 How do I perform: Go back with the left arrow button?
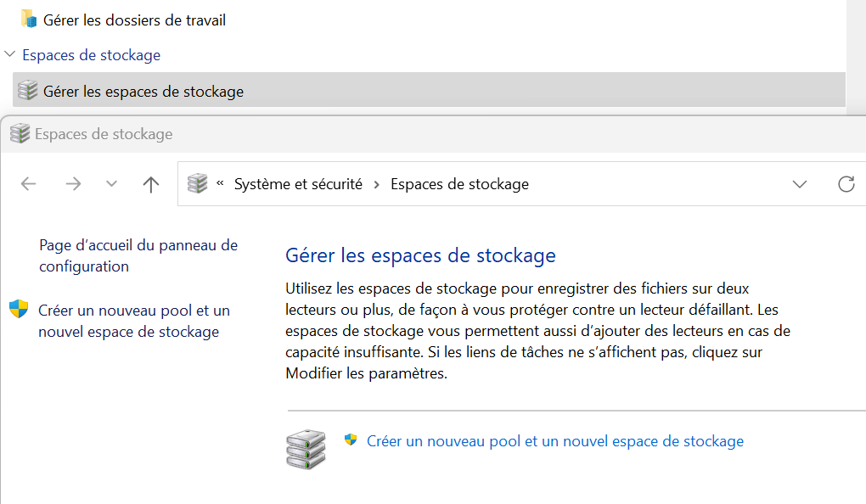(29, 184)
